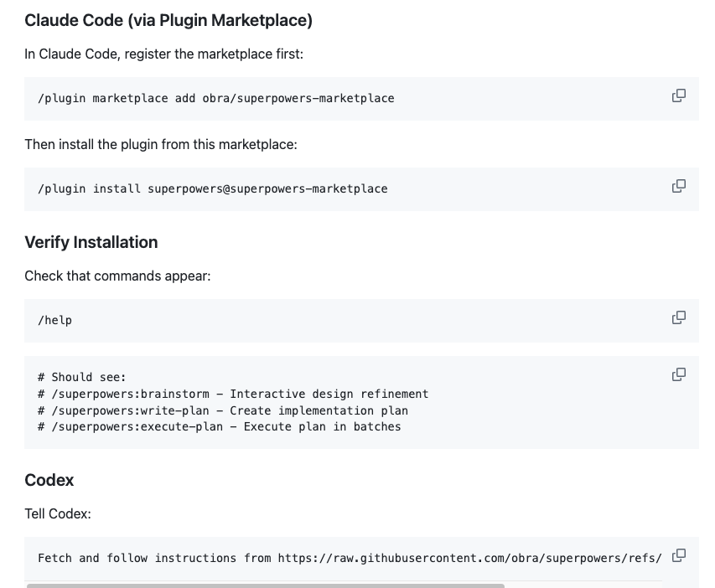Viewport: 715px width, 588px height.
Task: Click the raw.githubusercontent.com URL in the code
Action: (469, 559)
